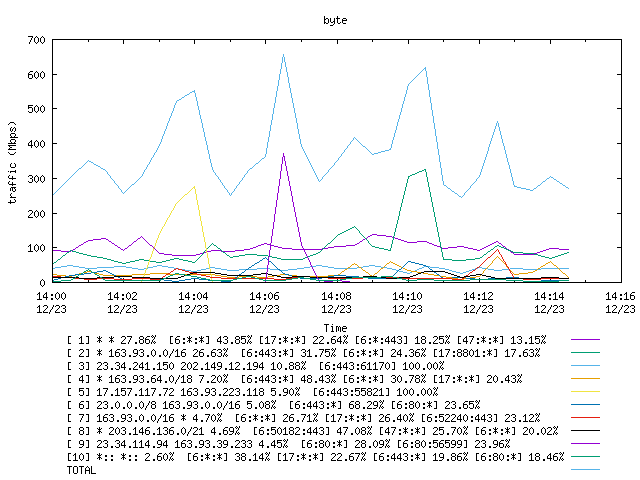Click the 14:08 12/23 time label
Viewport: 640px width, 480px height.
(336, 302)
